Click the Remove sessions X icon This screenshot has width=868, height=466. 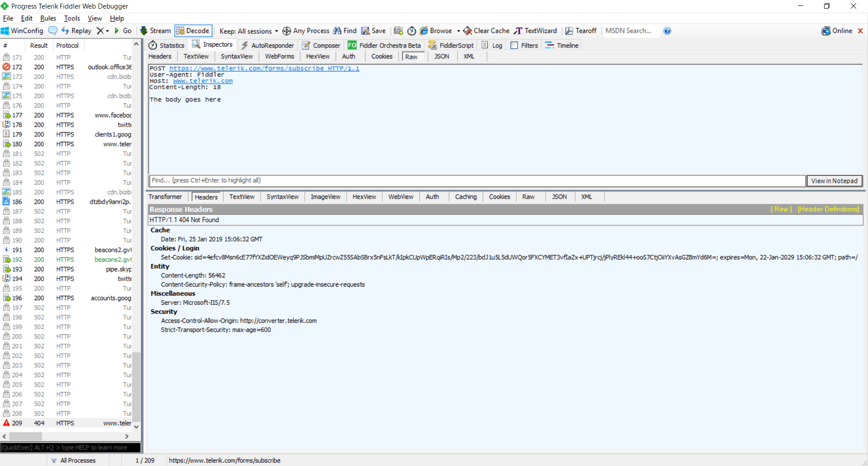pyautogui.click(x=100, y=31)
